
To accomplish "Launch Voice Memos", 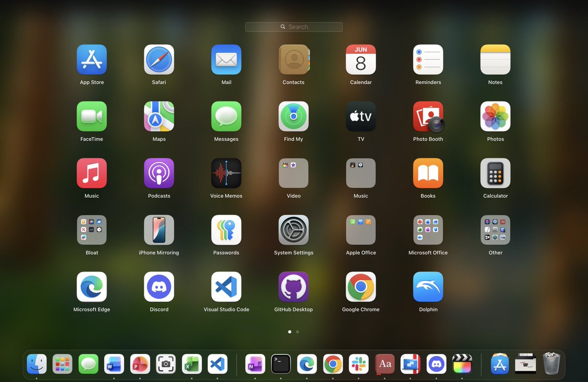I will pyautogui.click(x=226, y=173).
